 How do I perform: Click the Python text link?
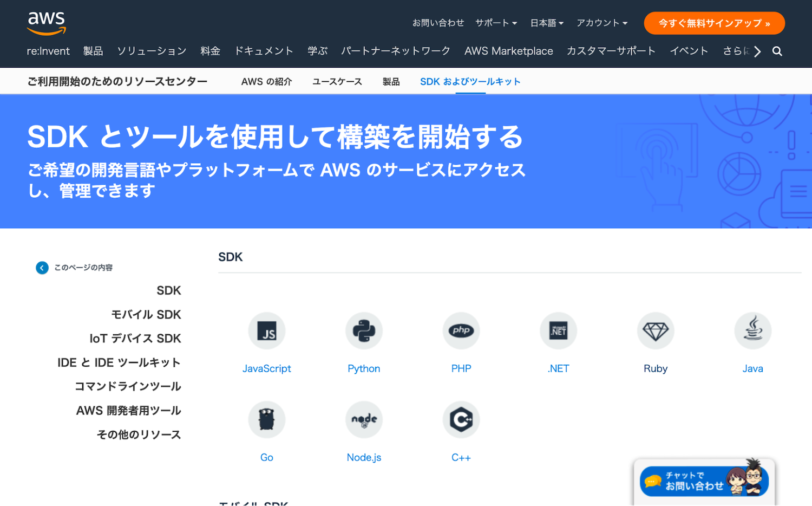pyautogui.click(x=364, y=368)
